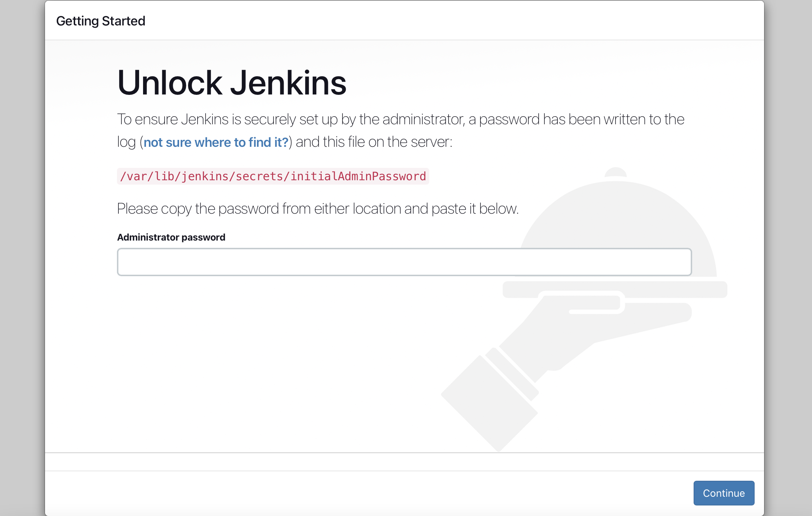Open the 'not sure where to find it?' help link

[216, 142]
